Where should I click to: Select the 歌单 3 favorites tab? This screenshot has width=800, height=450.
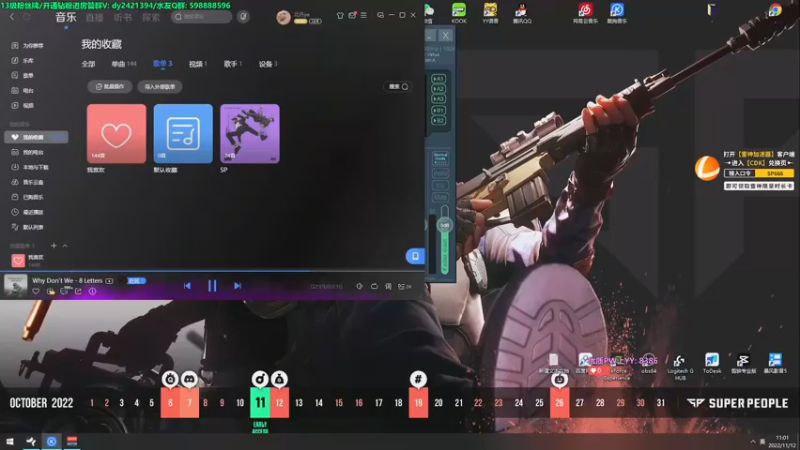point(162,64)
